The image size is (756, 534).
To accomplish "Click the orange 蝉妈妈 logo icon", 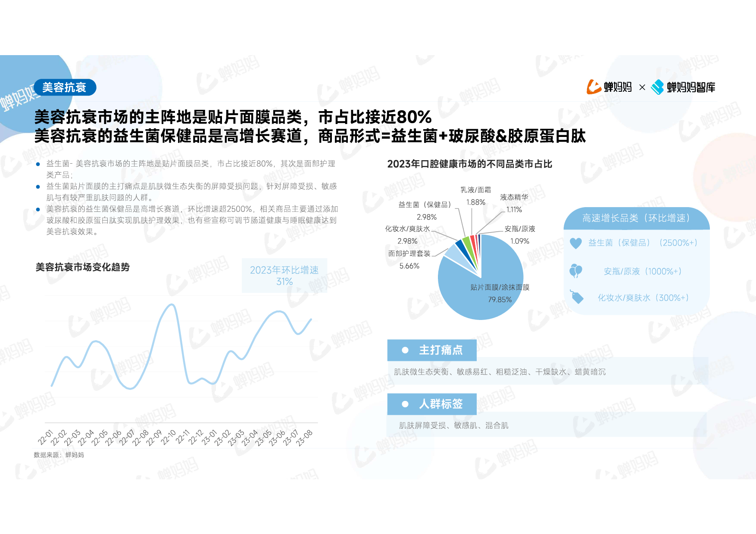I will point(594,87).
